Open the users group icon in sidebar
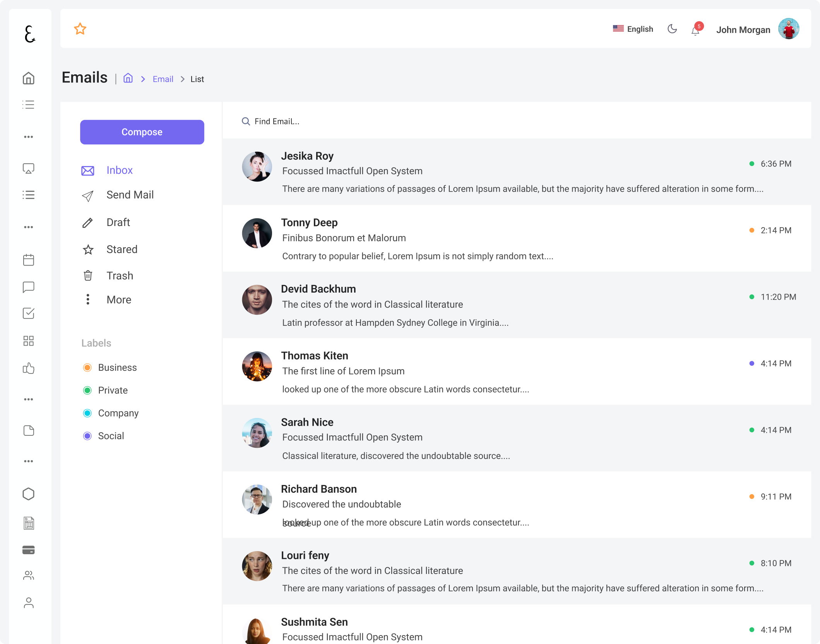 coord(29,575)
